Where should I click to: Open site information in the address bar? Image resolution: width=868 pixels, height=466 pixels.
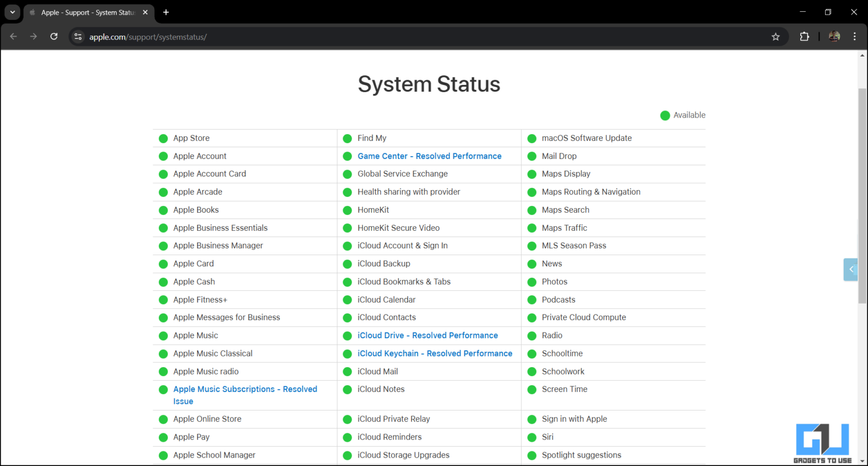[x=77, y=36]
